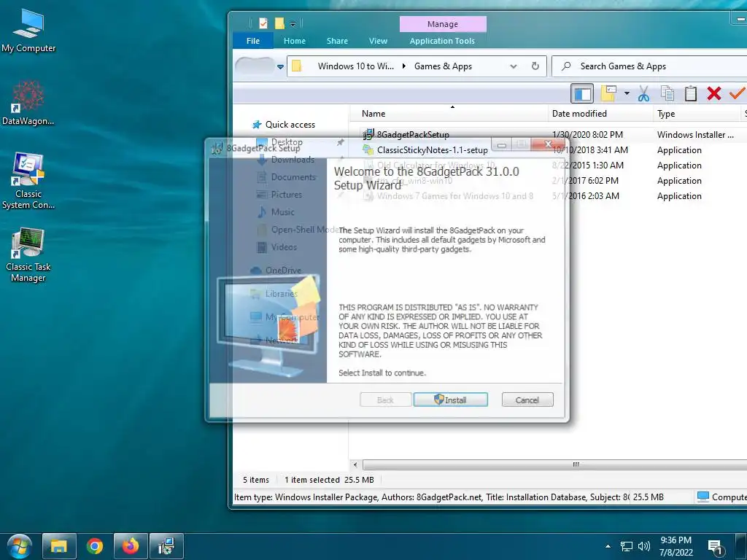
Task: Click the Paste clipboard icon
Action: tap(691, 94)
